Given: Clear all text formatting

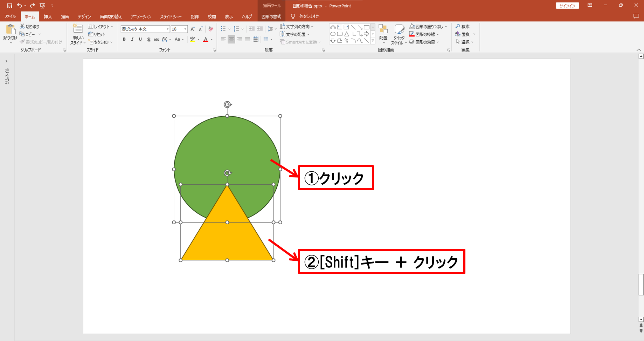Looking at the screenshot, I should pos(211,29).
